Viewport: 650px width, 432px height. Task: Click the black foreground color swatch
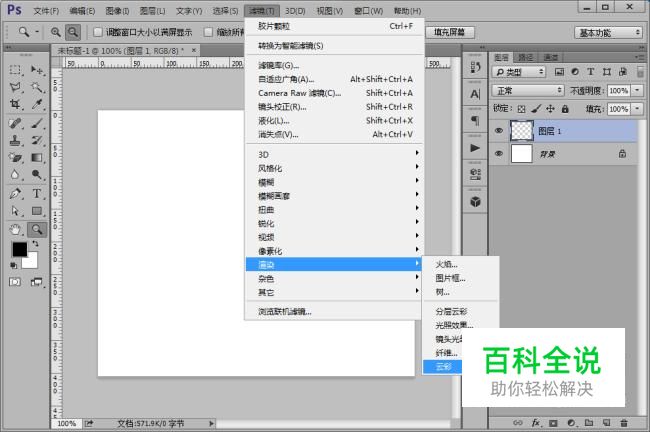point(18,248)
